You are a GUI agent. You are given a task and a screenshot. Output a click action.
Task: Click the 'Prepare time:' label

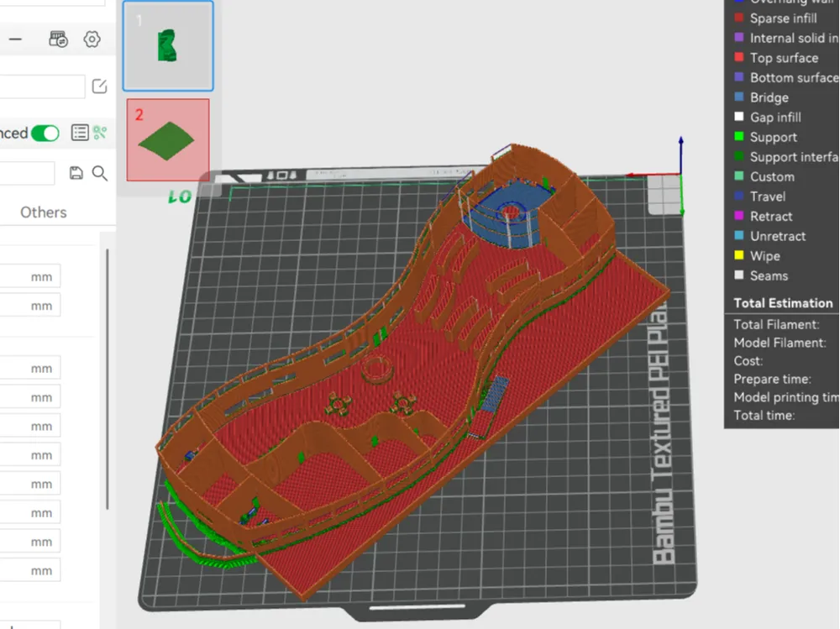point(772,379)
